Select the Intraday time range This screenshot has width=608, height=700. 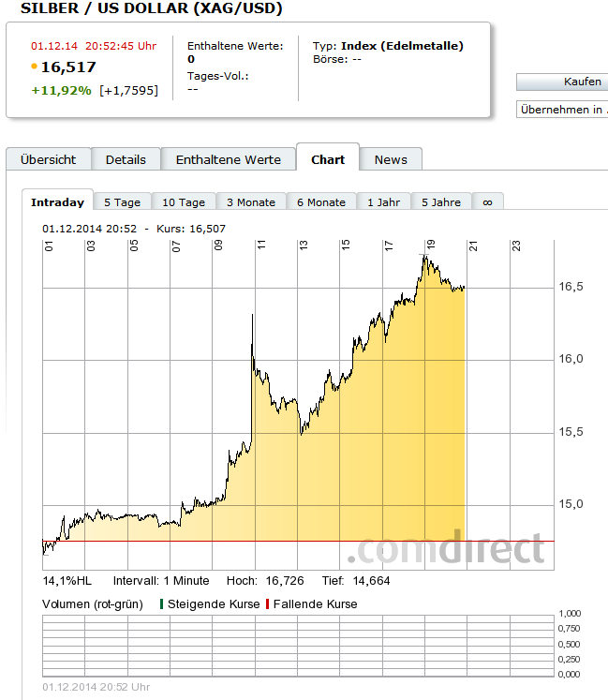click(57, 201)
